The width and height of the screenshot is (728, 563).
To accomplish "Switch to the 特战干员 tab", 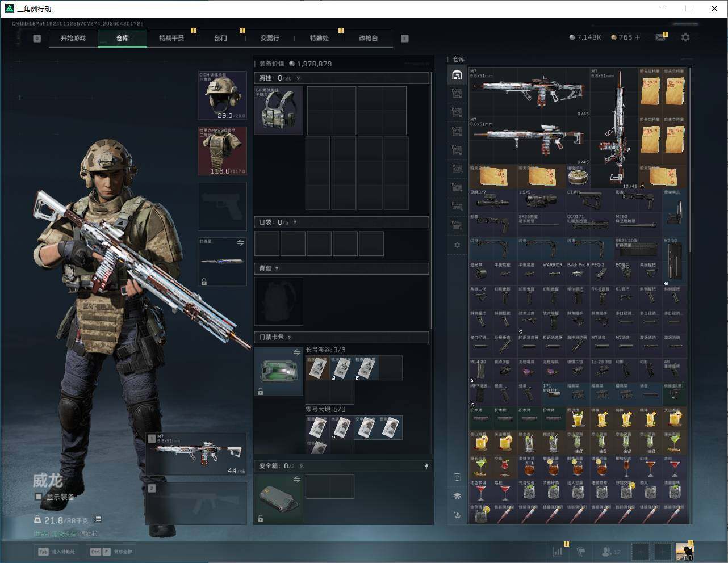I will pyautogui.click(x=171, y=38).
